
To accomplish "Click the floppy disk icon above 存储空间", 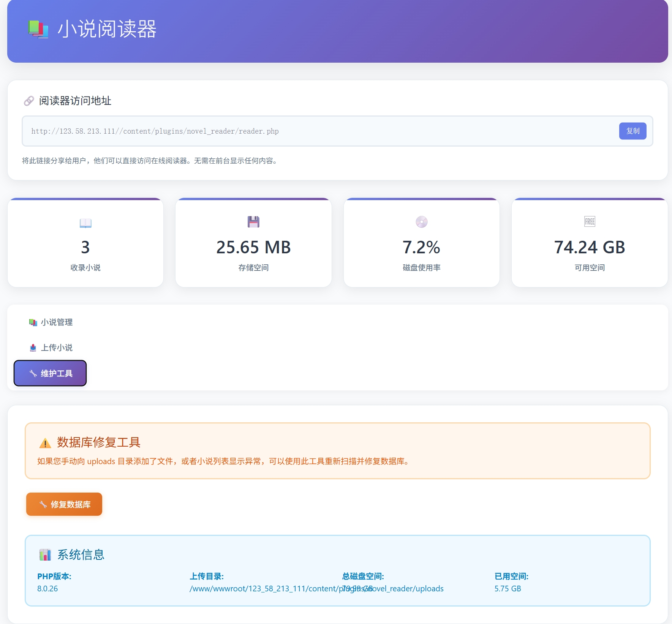I will [253, 222].
